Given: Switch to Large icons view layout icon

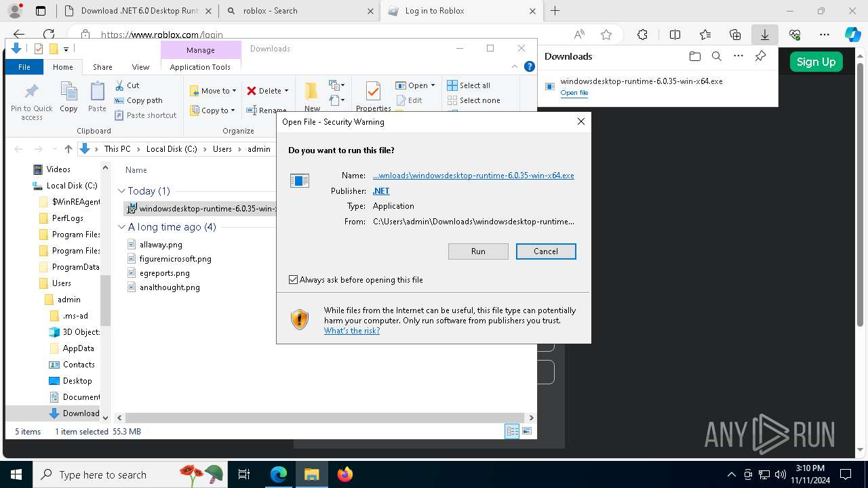Looking at the screenshot, I should [526, 431].
